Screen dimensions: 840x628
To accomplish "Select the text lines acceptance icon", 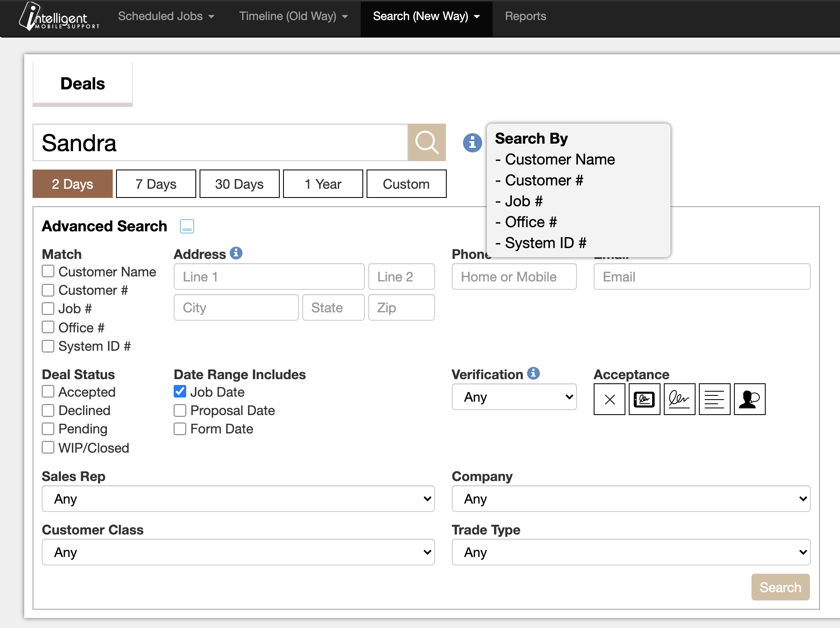I will (715, 399).
